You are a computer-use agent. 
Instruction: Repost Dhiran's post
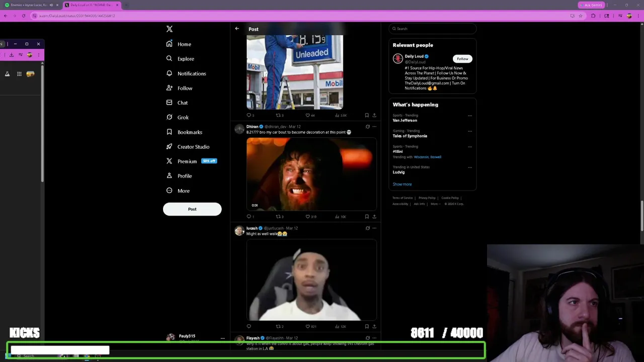pos(279,217)
